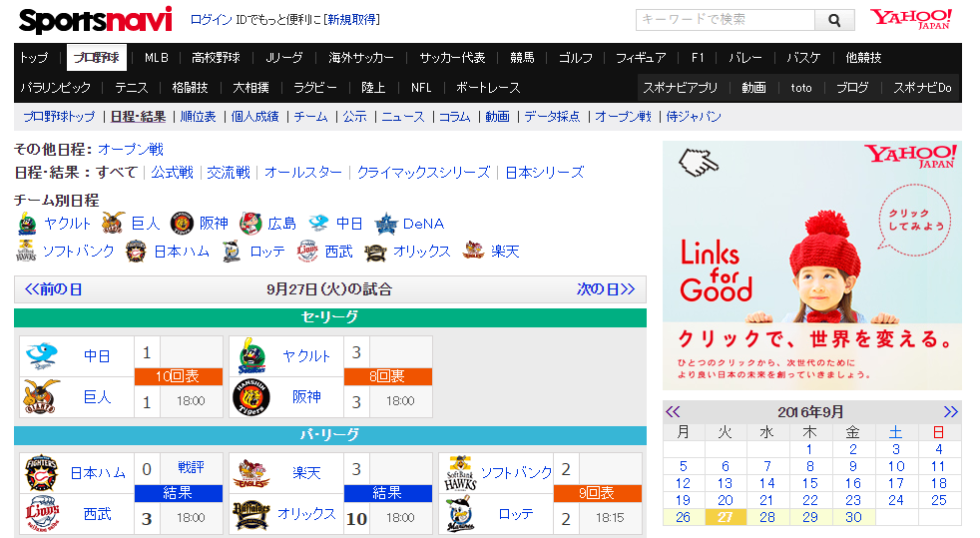Click Lions logo in Pacific League game box
Screen dimensions: 980x538
tap(41, 514)
